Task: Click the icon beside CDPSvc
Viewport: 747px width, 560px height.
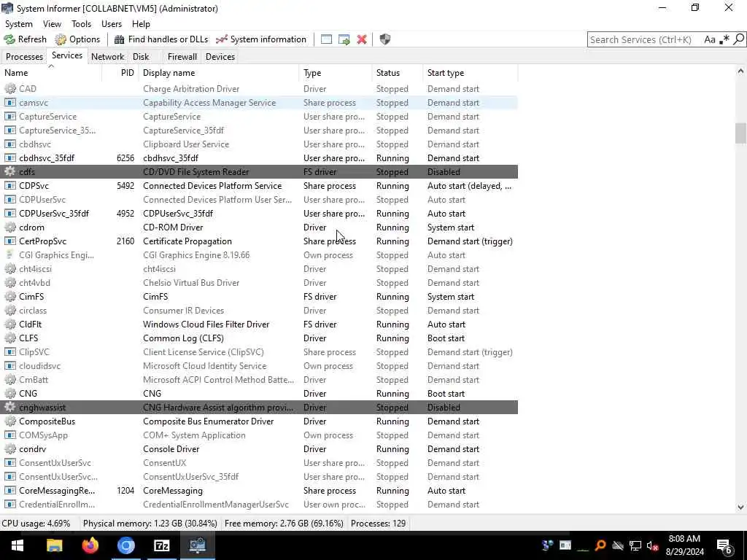Action: pos(10,186)
